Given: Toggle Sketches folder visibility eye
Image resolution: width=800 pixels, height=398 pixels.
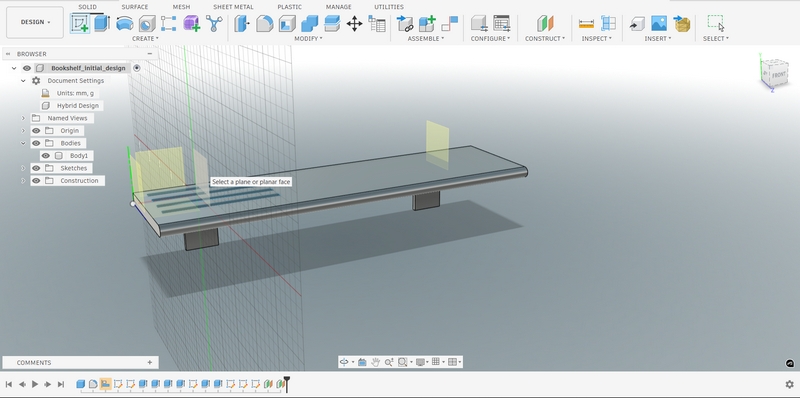Looking at the screenshot, I should point(36,168).
